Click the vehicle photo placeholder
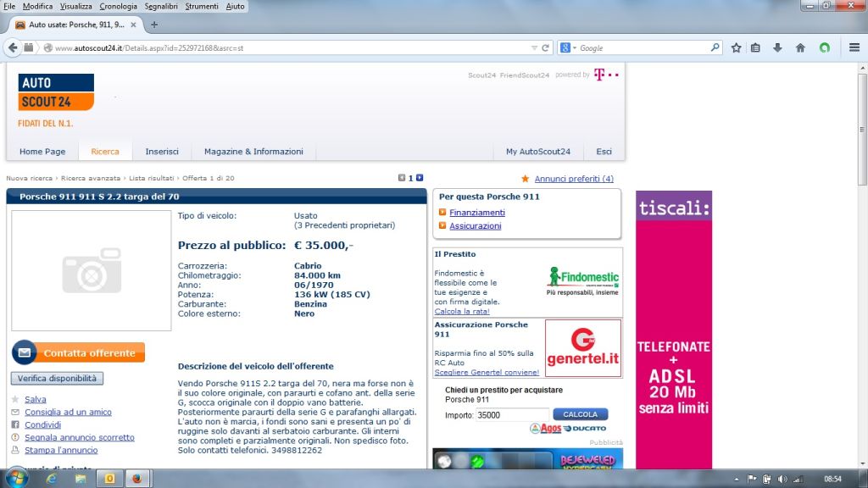868x488 pixels. [x=92, y=270]
